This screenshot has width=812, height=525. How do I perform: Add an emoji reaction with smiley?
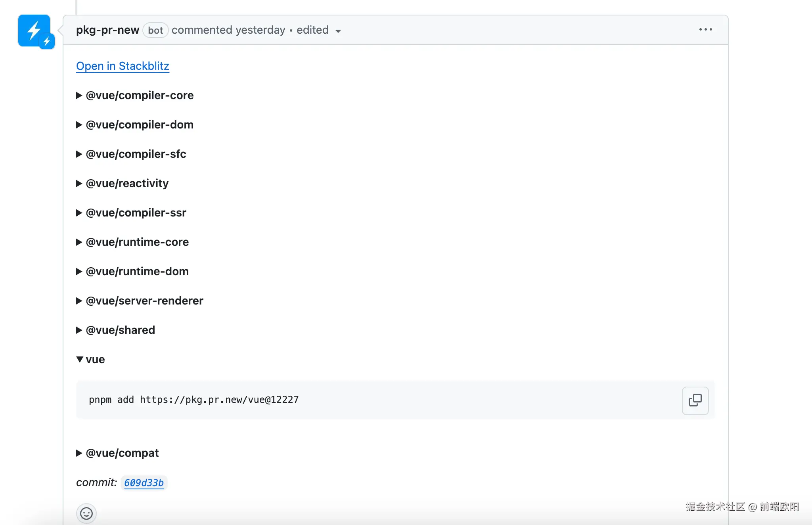86,514
